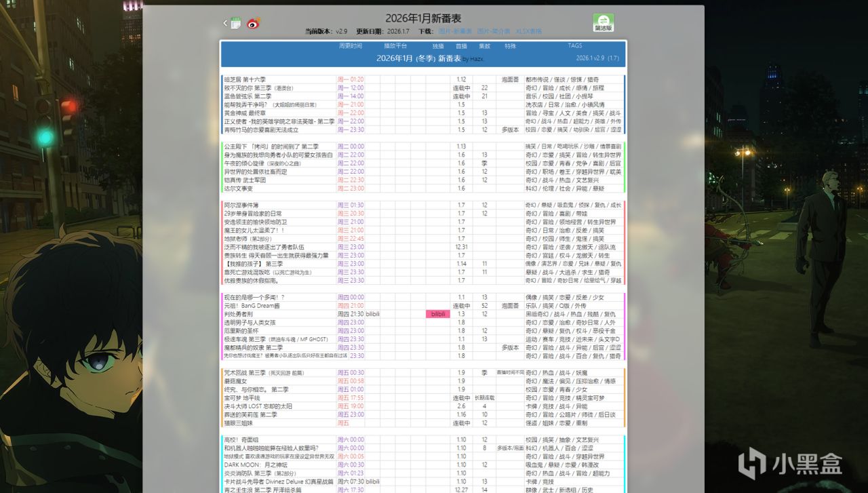Viewport: 868px width, 493px height.
Task: Click the pink bilibili badge for 判处勇者刑
Action: 438,314
